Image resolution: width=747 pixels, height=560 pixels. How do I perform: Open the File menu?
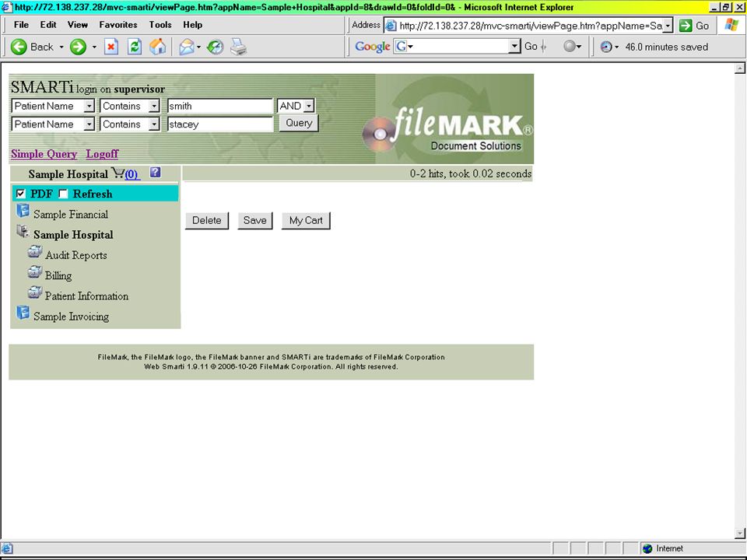[x=21, y=25]
